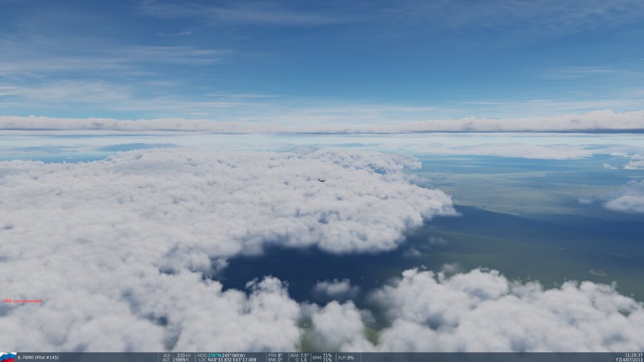
Task: Click the 11:28:37 mission clock
Action: pyautogui.click(x=633, y=355)
